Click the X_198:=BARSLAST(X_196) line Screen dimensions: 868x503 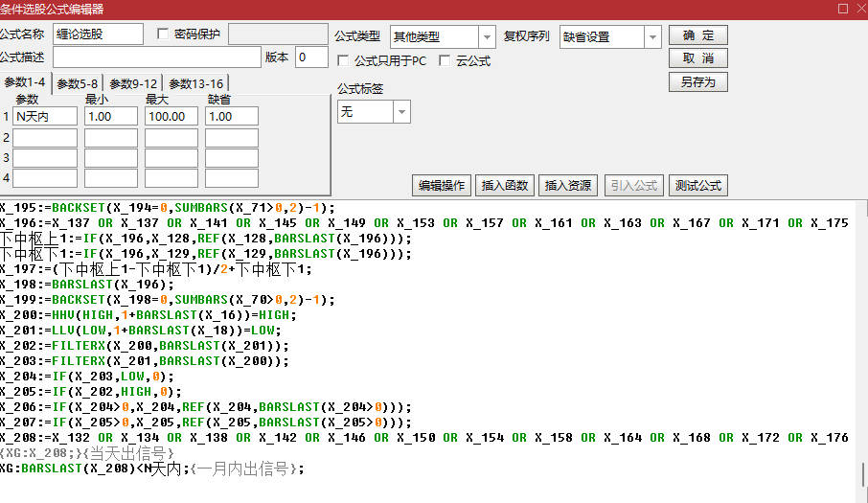point(87,285)
